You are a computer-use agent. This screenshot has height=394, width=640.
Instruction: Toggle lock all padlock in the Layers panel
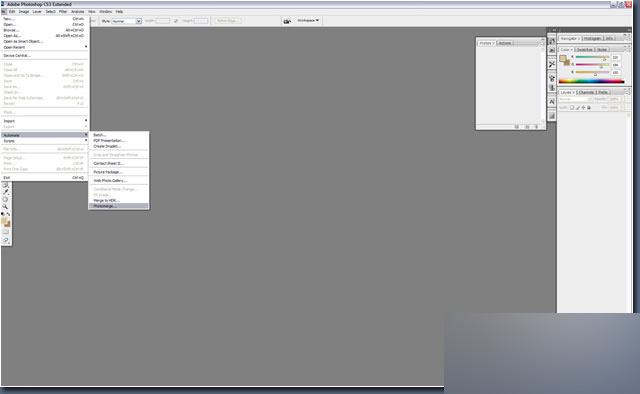coord(589,107)
